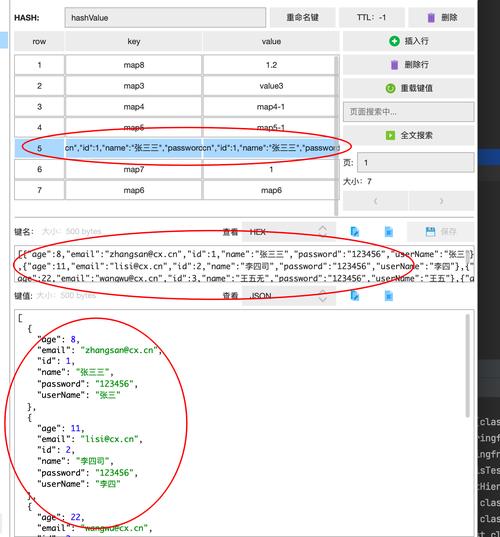Click the green plus Insert row icon
The width and height of the screenshot is (500, 537).
coord(394,41)
